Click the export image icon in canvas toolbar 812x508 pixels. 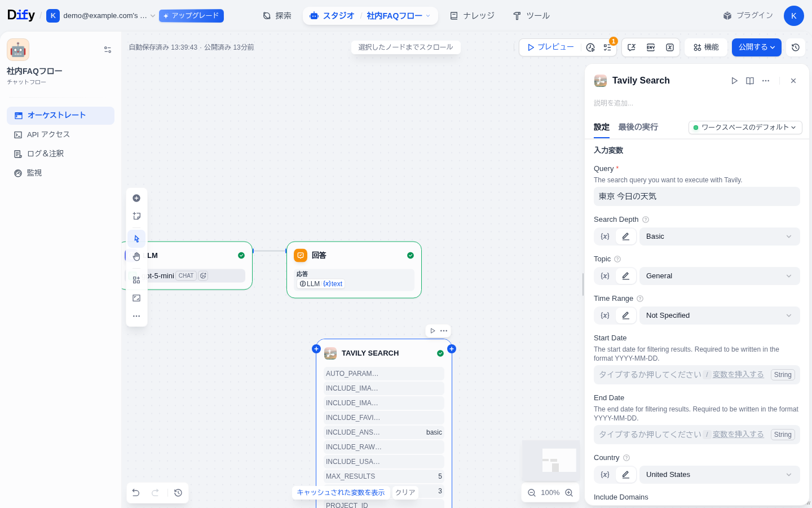tap(136, 298)
